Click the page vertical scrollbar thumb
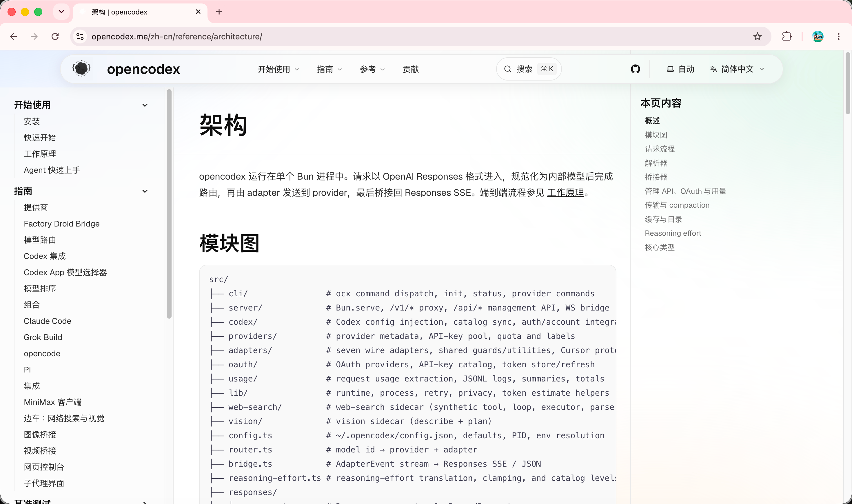The width and height of the screenshot is (852, 504). [x=848, y=83]
